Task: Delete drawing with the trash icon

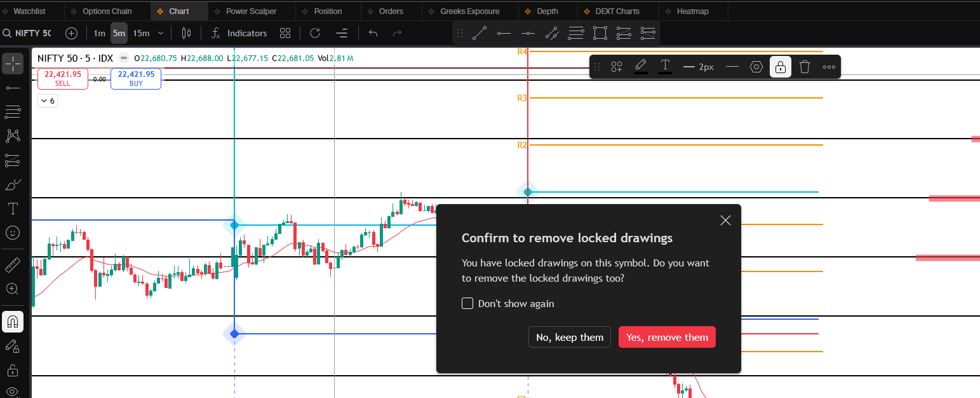Action: [805, 67]
